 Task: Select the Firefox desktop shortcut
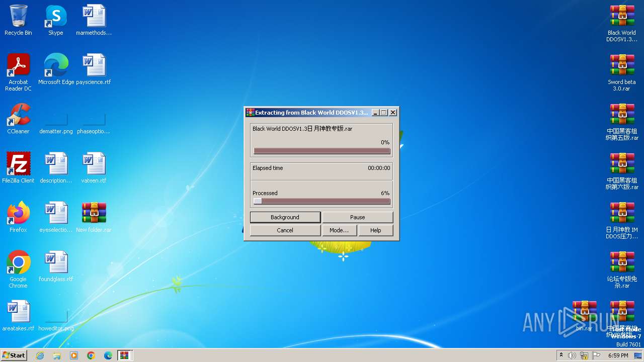18,217
